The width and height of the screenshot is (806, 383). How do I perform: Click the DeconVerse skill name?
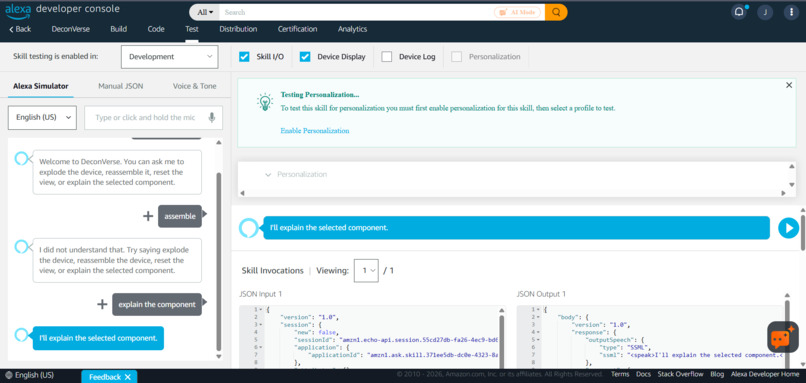(70, 29)
